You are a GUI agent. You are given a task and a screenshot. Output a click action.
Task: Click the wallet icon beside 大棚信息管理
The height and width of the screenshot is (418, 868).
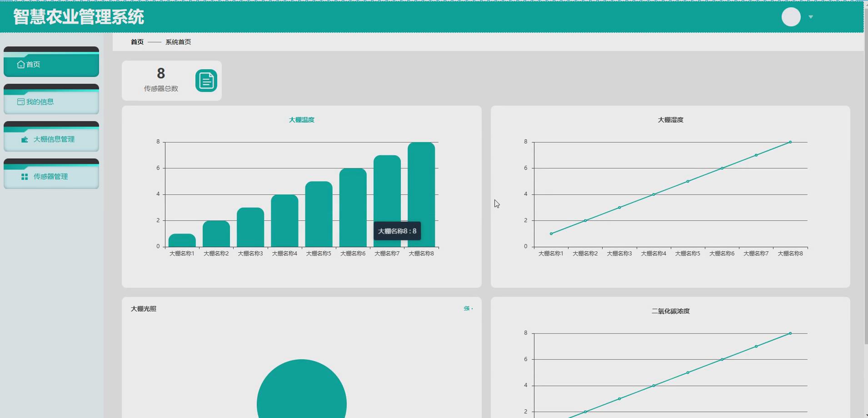click(x=25, y=139)
